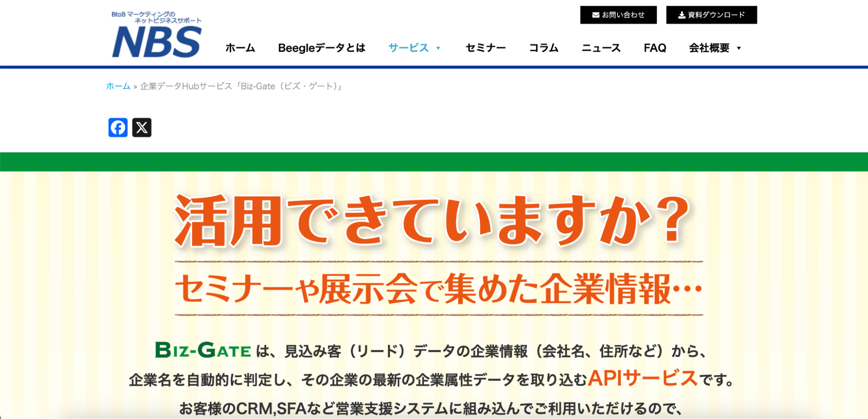The image size is (868, 419).
Task: Click the green Biz-Gate logo text
Action: pyautogui.click(x=203, y=350)
